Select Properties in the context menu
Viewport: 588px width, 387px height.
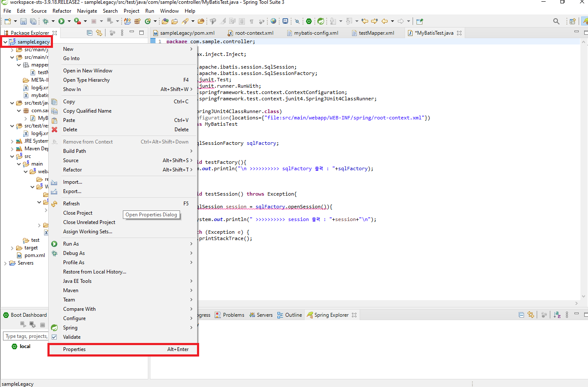(123, 349)
